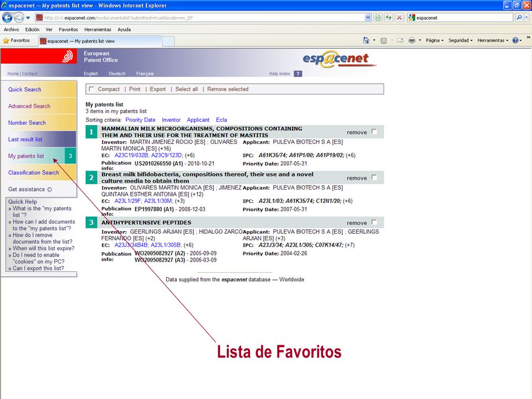Open quick help 'Can I export this list?'
Viewport: 532px width, 399px height.
click(38, 268)
